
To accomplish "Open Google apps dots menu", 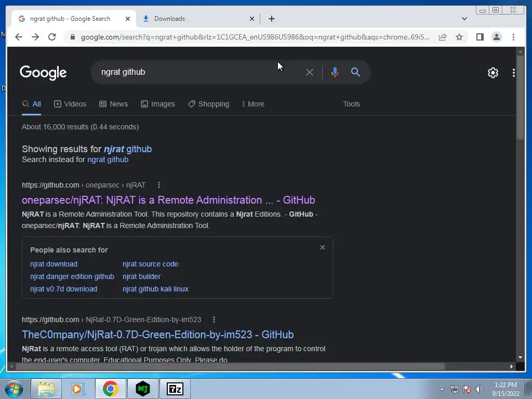I will pyautogui.click(x=514, y=73).
